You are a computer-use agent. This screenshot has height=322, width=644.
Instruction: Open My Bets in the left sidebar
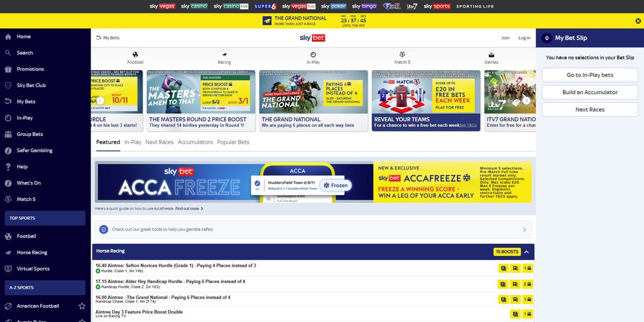[x=26, y=102]
